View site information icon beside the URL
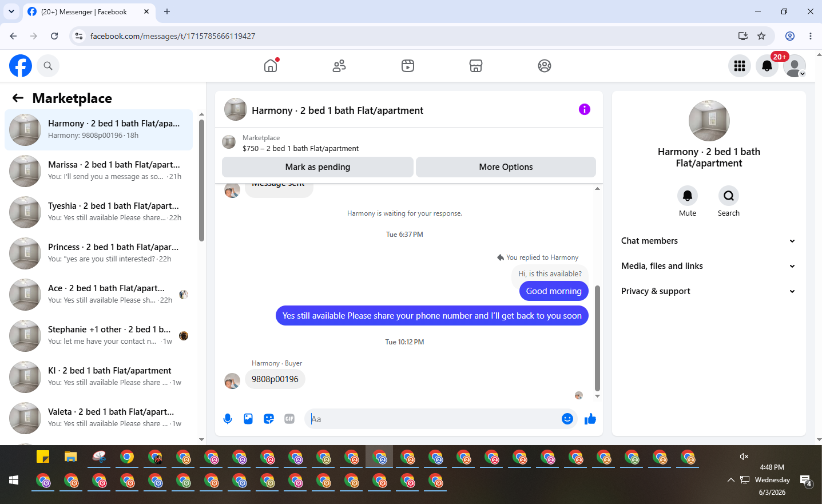The width and height of the screenshot is (822, 504). (x=79, y=36)
